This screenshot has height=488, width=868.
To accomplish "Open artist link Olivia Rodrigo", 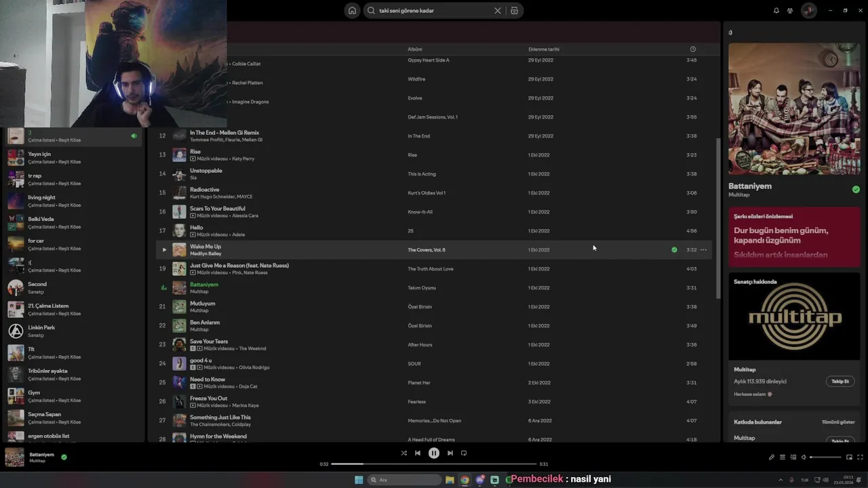I will [254, 367].
